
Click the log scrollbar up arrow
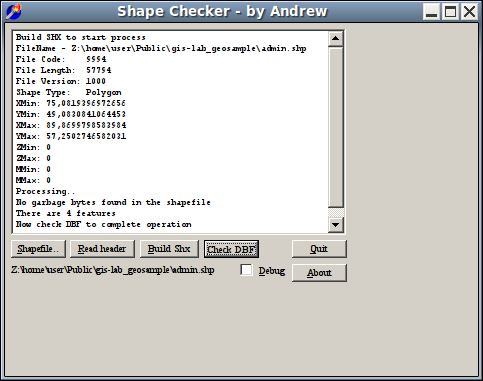[336, 39]
